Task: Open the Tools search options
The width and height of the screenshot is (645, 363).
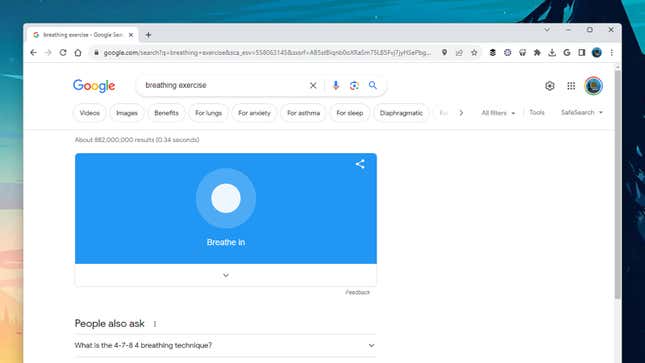Action: pyautogui.click(x=536, y=112)
